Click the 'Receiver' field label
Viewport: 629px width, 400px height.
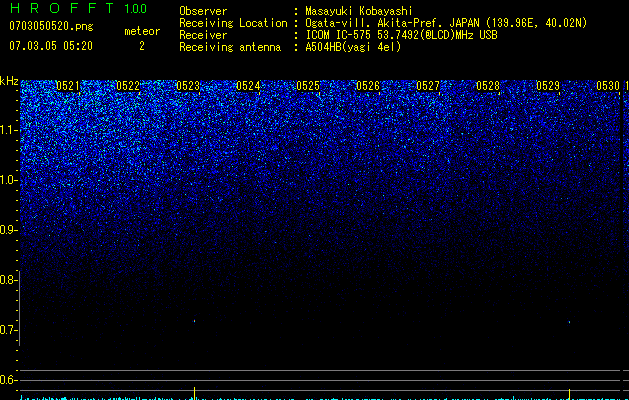coord(203,35)
